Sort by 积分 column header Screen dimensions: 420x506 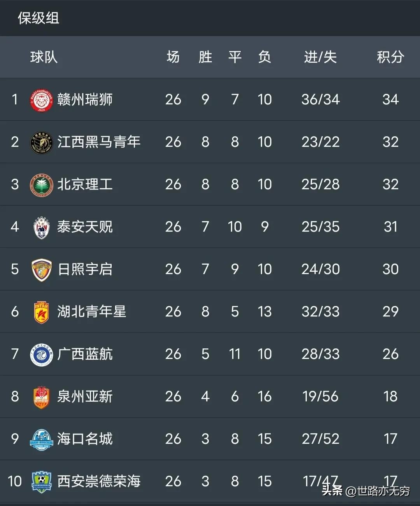(390, 57)
